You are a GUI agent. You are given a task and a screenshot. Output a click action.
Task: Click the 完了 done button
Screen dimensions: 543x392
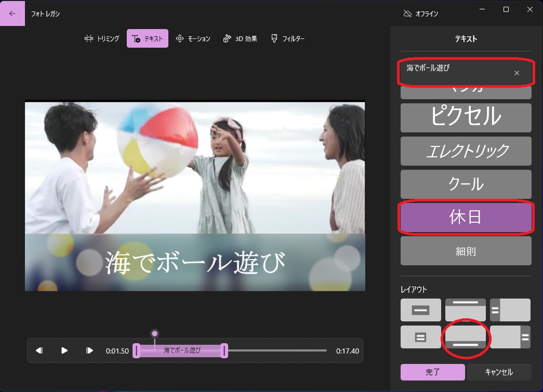(432, 372)
